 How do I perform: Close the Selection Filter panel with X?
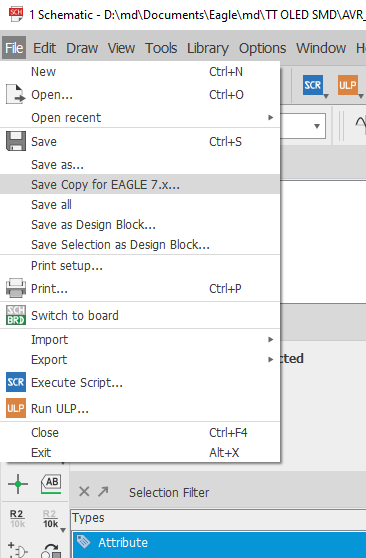click(84, 492)
